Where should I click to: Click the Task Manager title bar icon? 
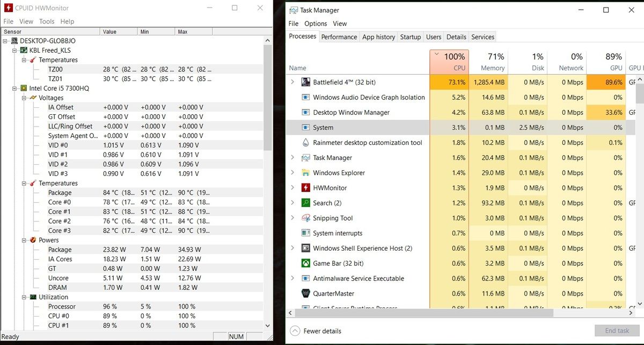293,10
